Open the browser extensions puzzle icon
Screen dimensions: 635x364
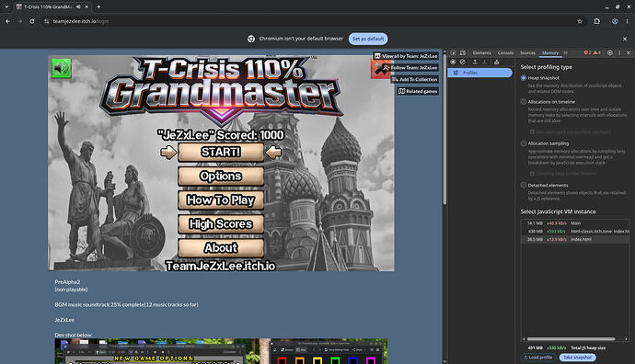597,21
